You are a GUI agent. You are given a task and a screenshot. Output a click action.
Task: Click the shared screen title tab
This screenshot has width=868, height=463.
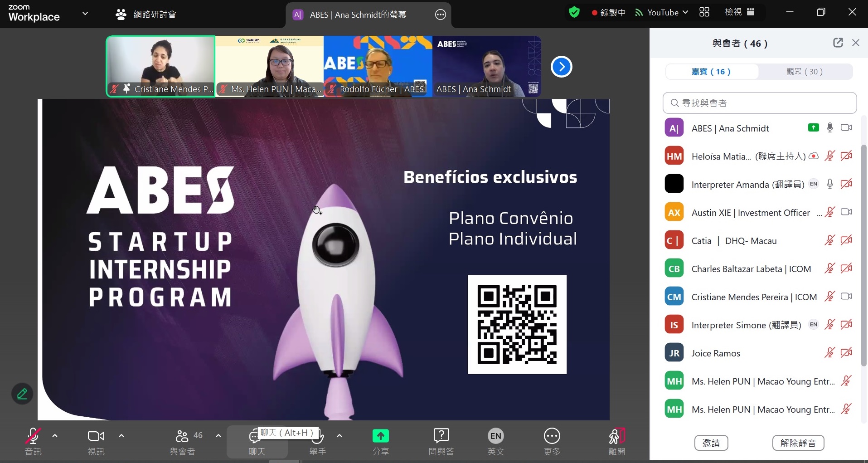point(369,15)
